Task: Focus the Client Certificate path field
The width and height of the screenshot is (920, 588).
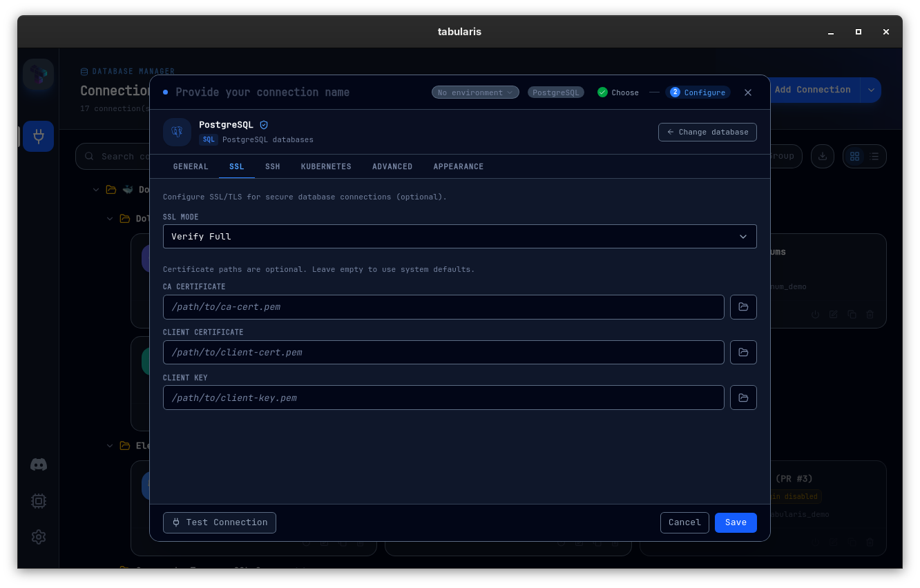Action: (443, 353)
